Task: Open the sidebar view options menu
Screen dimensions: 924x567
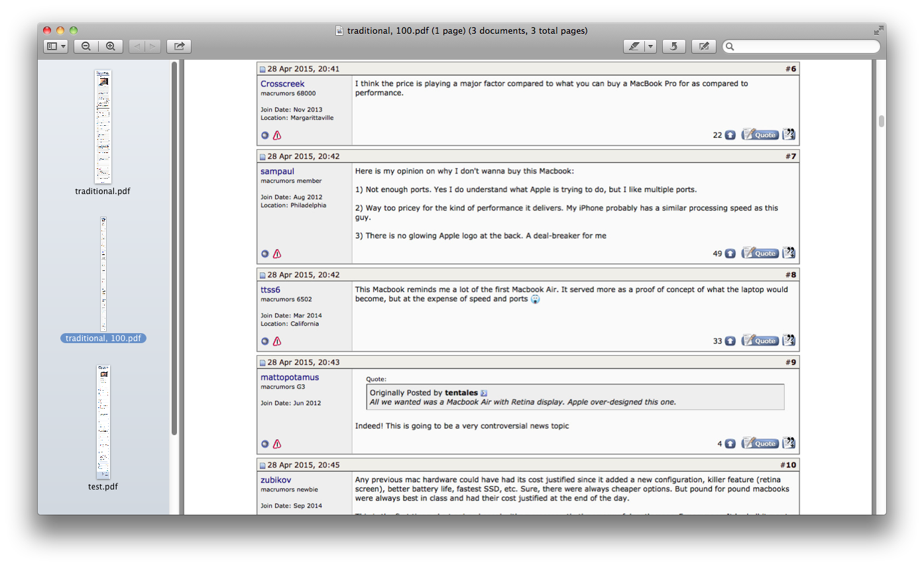Action: tap(56, 46)
